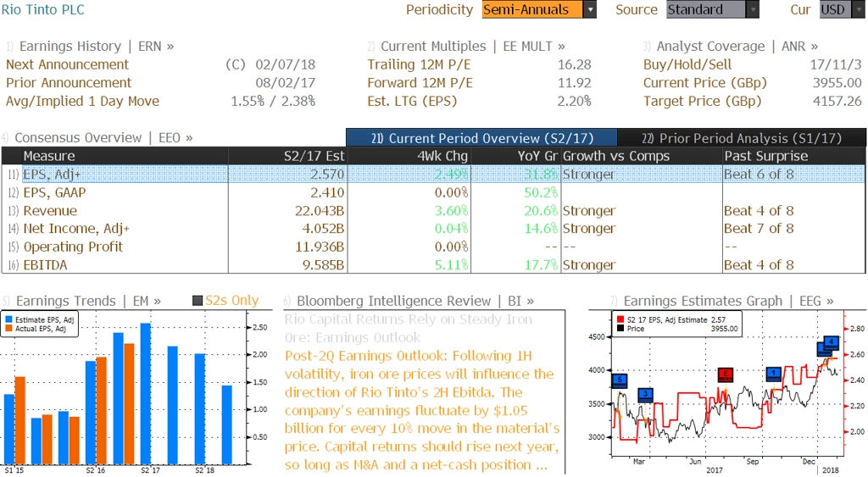868x477 pixels.
Task: Click the Current Price value 3955.00
Action: (837, 83)
